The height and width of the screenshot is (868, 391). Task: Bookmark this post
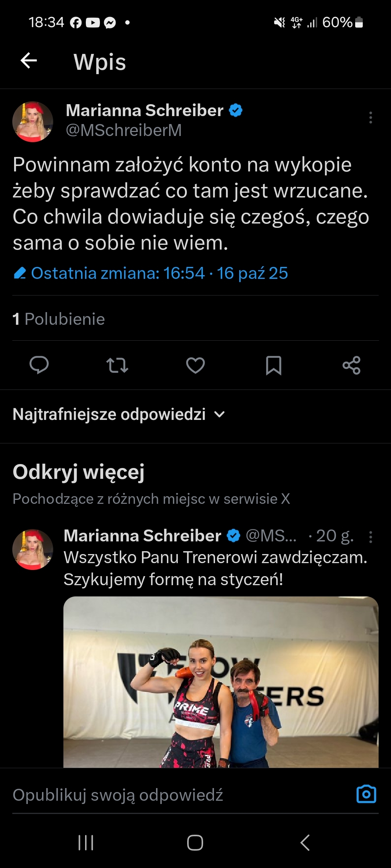click(x=274, y=365)
